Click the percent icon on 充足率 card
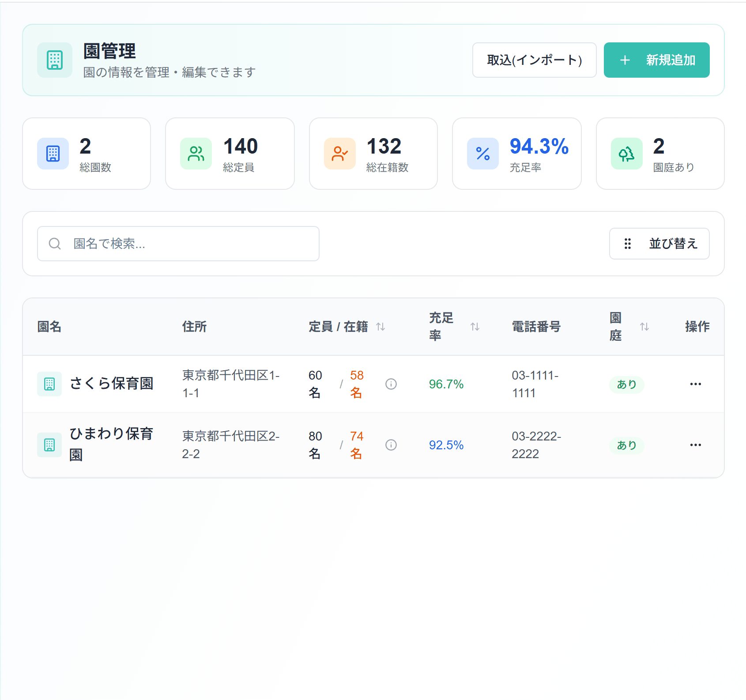The width and height of the screenshot is (746, 700). [x=483, y=154]
